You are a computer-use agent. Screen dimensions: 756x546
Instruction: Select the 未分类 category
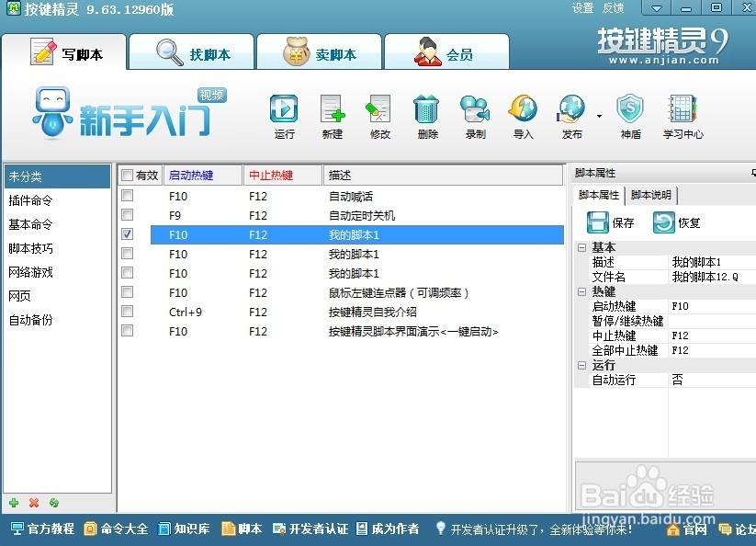pos(57,176)
